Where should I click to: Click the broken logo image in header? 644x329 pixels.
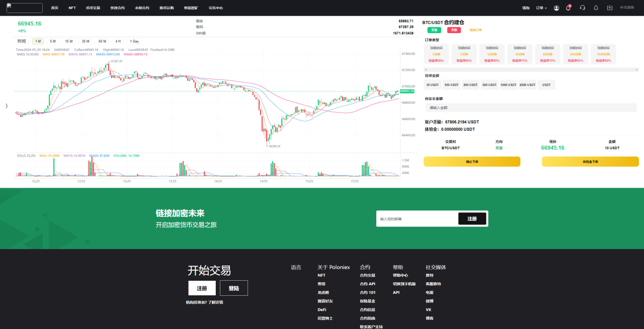[x=25, y=8]
